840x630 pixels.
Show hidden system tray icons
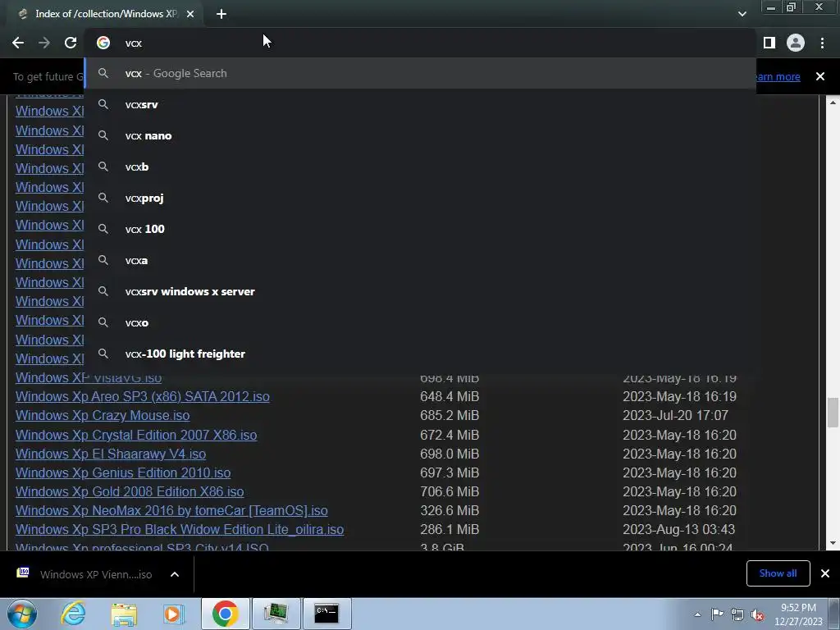(x=697, y=614)
